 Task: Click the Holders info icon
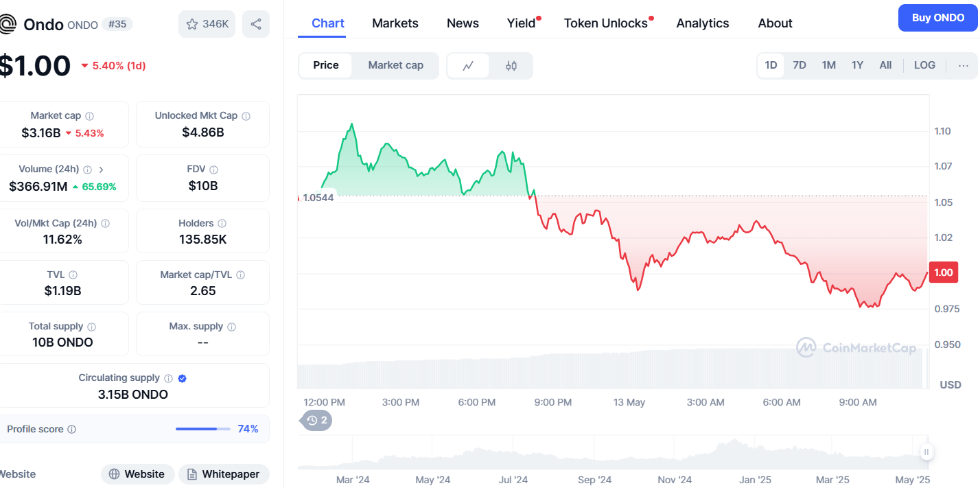pos(222,224)
